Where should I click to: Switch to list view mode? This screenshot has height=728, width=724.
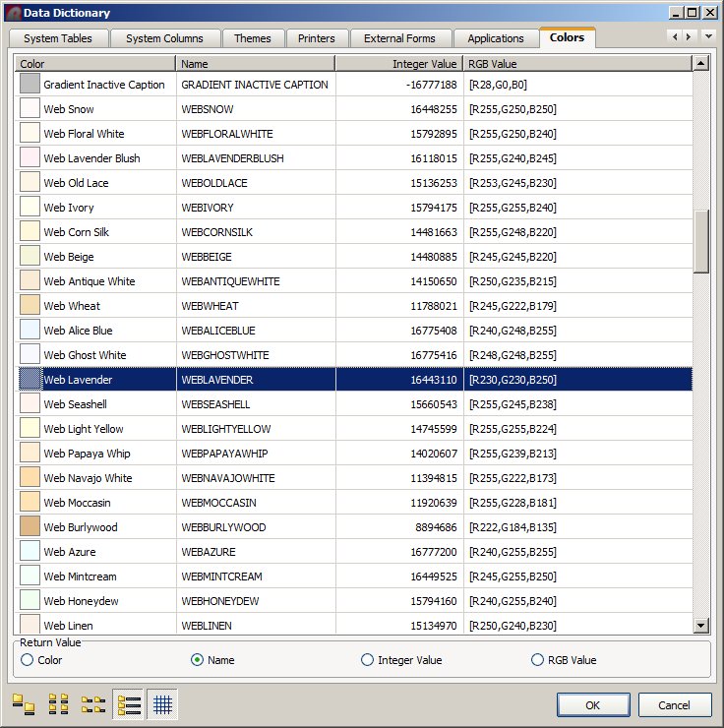[x=93, y=704]
